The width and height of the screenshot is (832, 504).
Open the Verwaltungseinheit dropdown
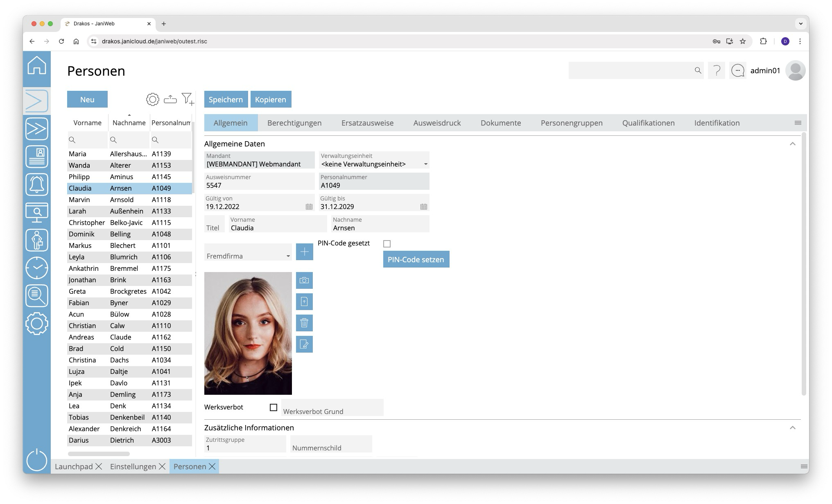pyautogui.click(x=425, y=164)
